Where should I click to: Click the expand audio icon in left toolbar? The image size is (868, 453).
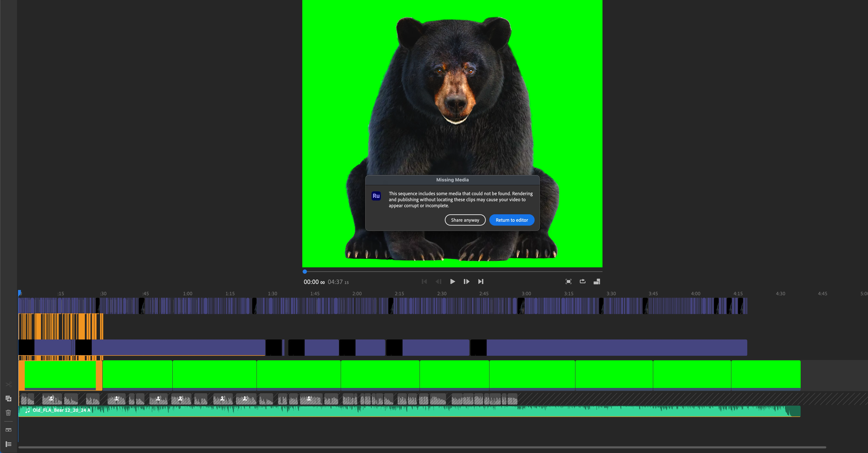9,430
